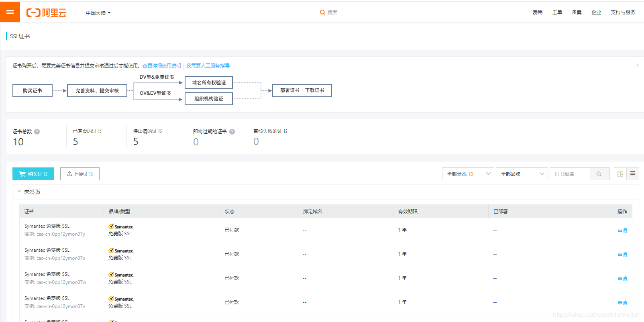The height and width of the screenshot is (322, 644).
Task: Open the 费用 menu in header
Action: pos(538,12)
